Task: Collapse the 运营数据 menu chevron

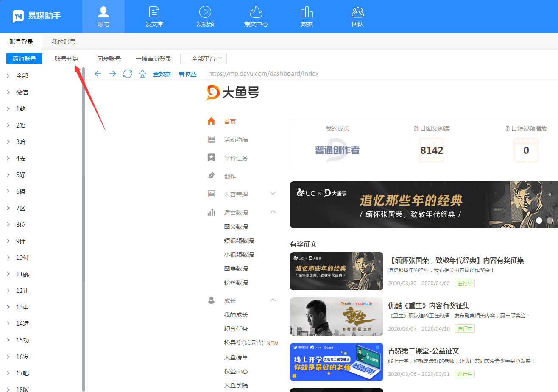Action: (x=273, y=211)
